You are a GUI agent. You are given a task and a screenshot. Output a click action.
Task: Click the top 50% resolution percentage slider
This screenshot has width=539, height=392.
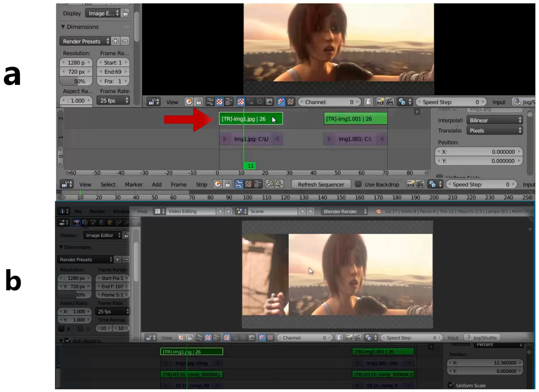pos(76,81)
